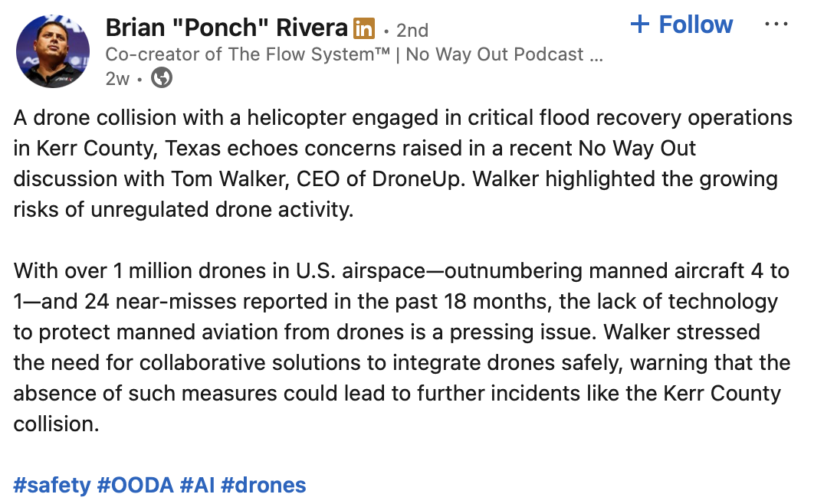814x504 pixels.
Task: Click the word DroneUp in the post
Action: 416,179
